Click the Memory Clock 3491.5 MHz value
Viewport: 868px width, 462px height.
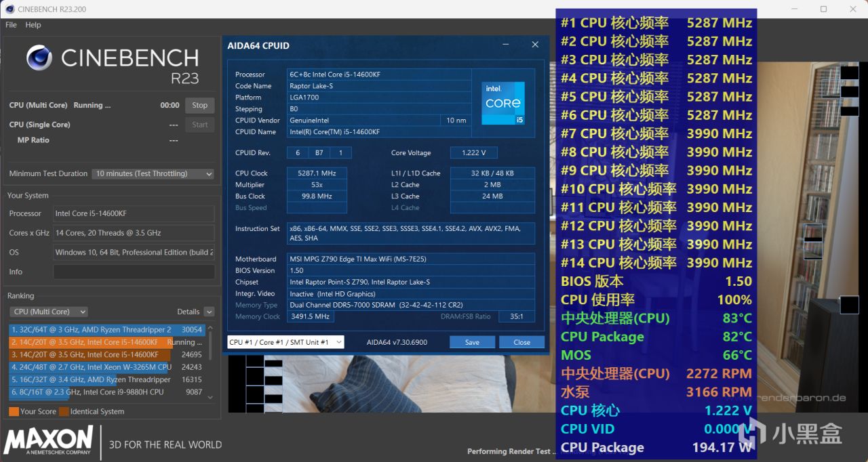coord(311,316)
